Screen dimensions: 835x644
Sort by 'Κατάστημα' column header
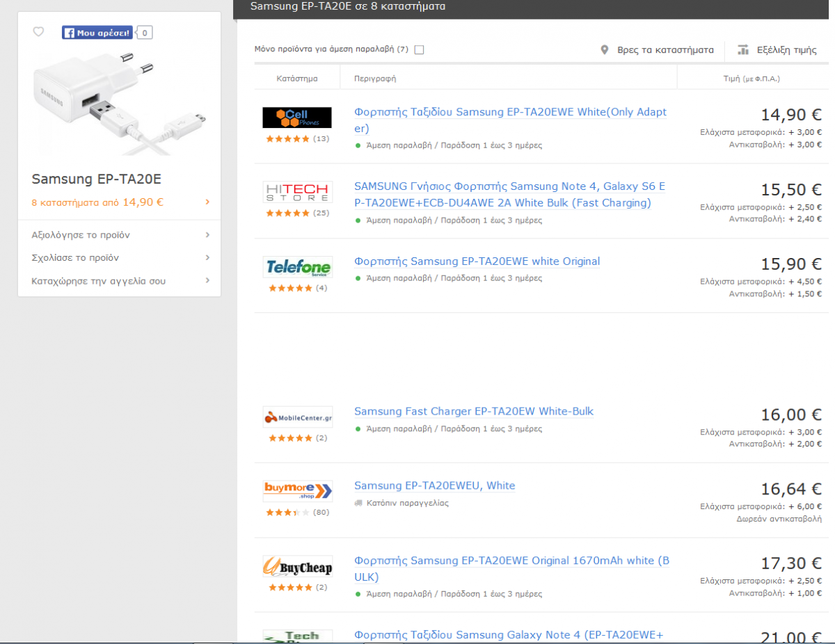[297, 79]
